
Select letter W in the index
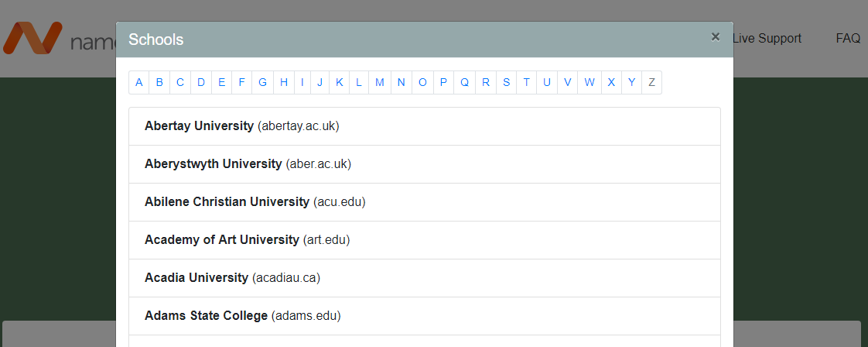coord(589,82)
